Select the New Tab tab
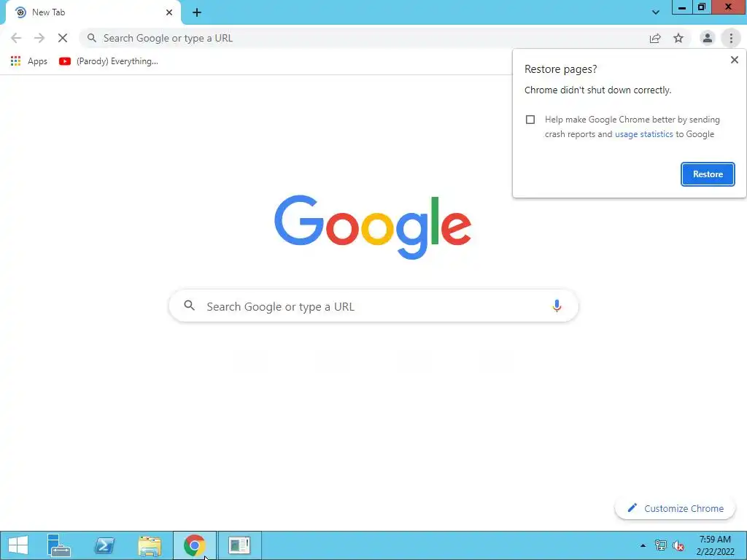 pyautogui.click(x=93, y=12)
